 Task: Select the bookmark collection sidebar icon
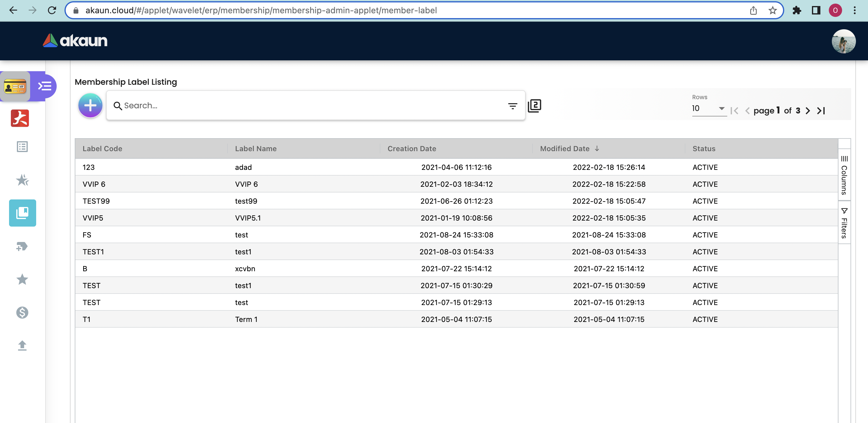[22, 213]
